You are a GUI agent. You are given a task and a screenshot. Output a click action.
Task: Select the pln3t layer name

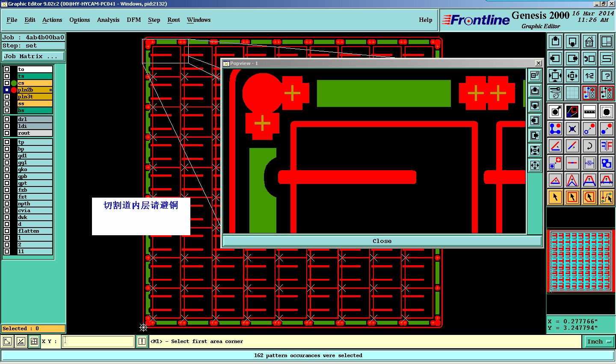point(35,97)
